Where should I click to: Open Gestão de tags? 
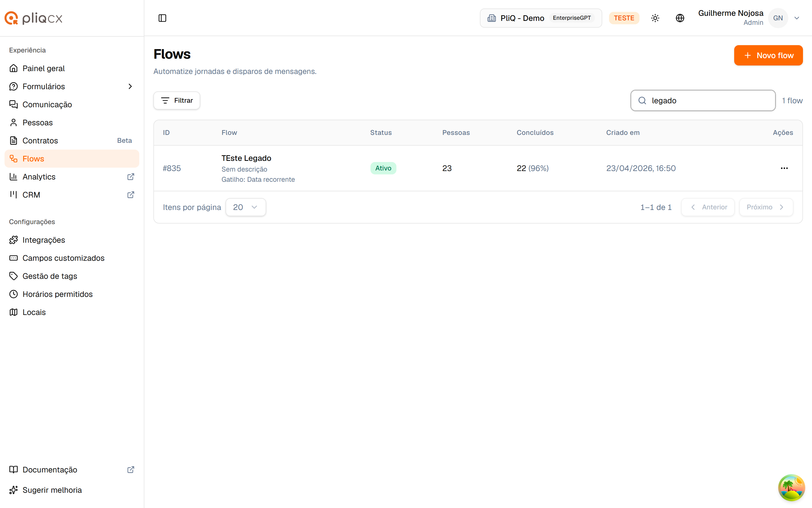(x=72, y=276)
